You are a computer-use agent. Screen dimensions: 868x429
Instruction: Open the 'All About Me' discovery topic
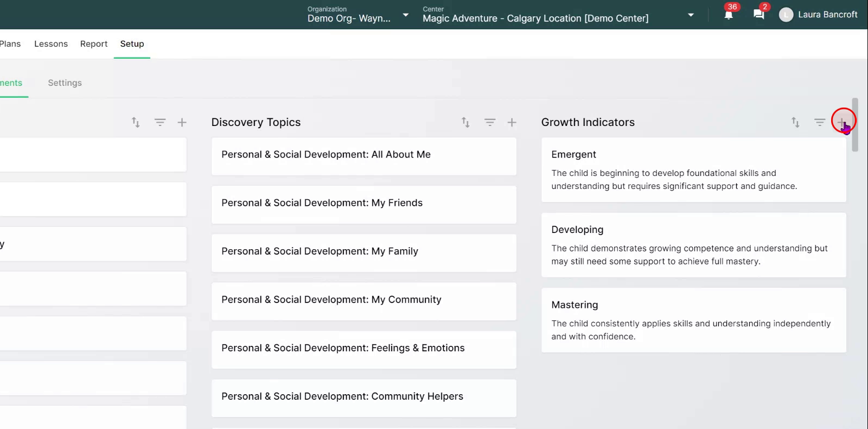click(363, 156)
